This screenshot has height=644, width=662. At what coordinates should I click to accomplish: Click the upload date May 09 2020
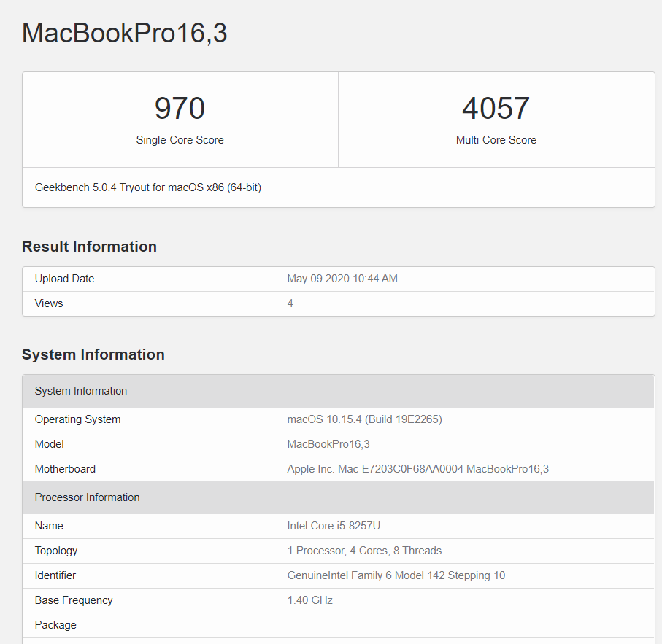coord(342,278)
